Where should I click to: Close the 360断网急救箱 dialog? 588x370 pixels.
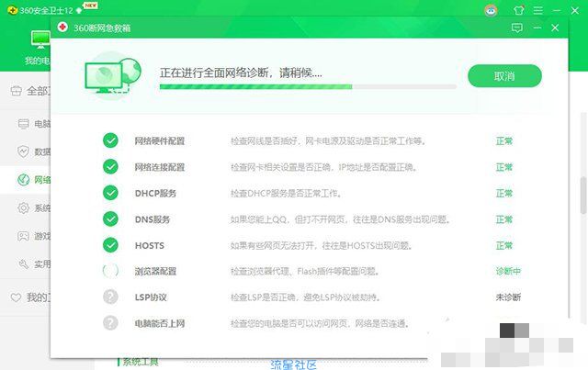click(x=555, y=28)
